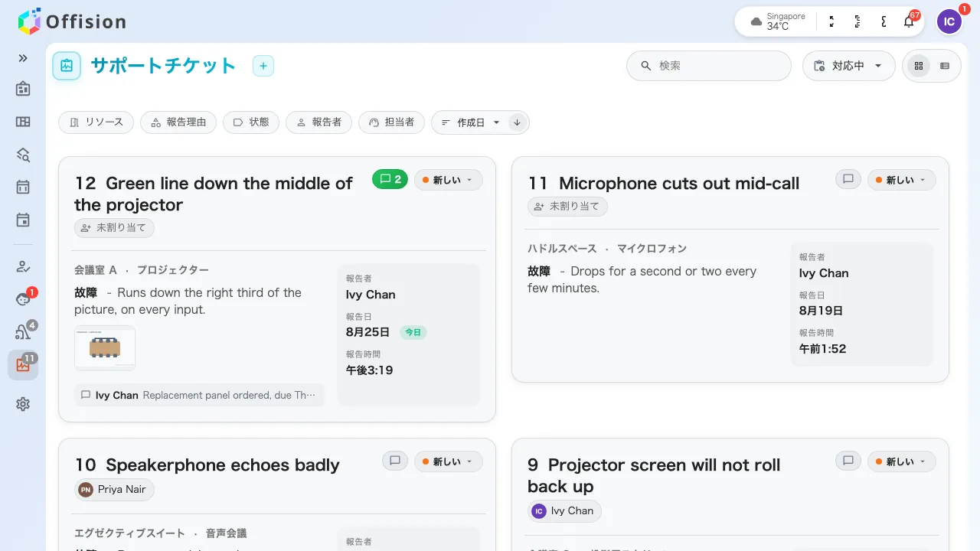This screenshot has height=551, width=980.
Task: Click the support ticket page title icon
Action: point(67,66)
